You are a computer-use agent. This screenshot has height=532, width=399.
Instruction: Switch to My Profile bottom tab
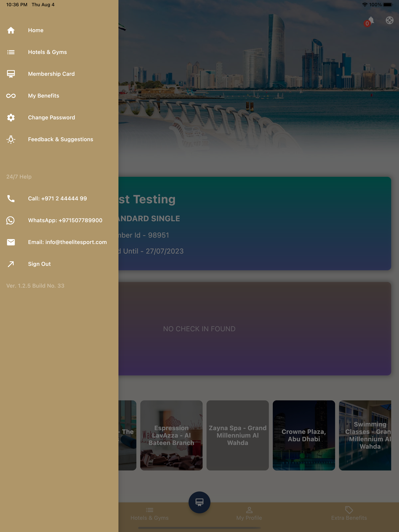[x=249, y=514]
